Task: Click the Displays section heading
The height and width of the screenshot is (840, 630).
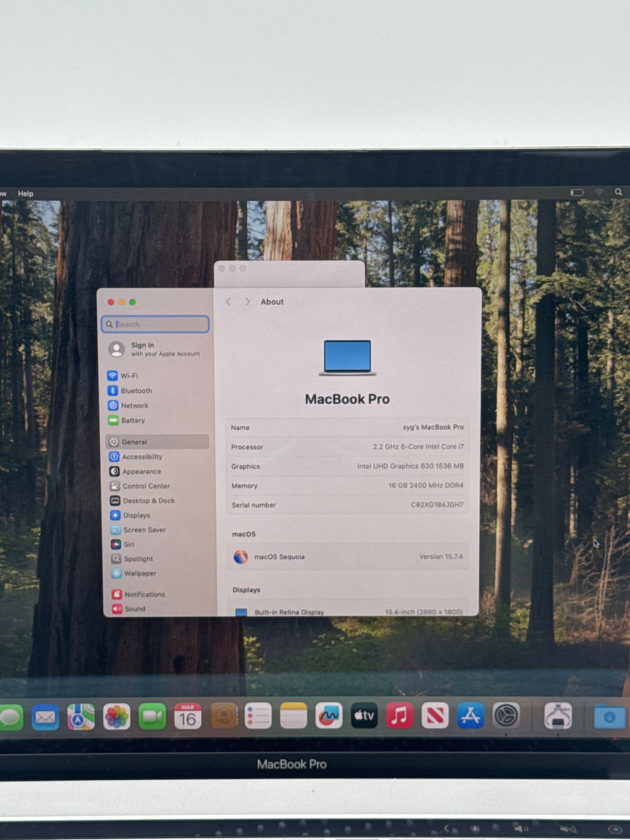Action: pos(247,590)
